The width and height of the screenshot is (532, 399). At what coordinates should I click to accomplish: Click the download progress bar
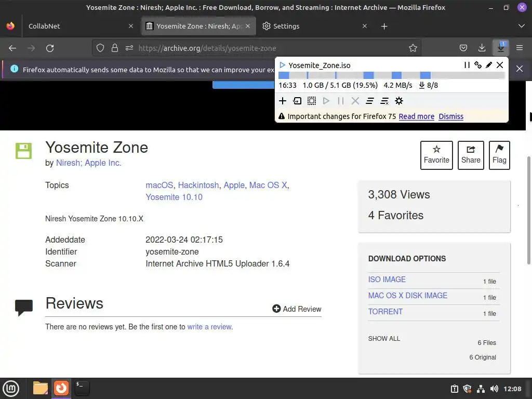[x=392, y=75]
